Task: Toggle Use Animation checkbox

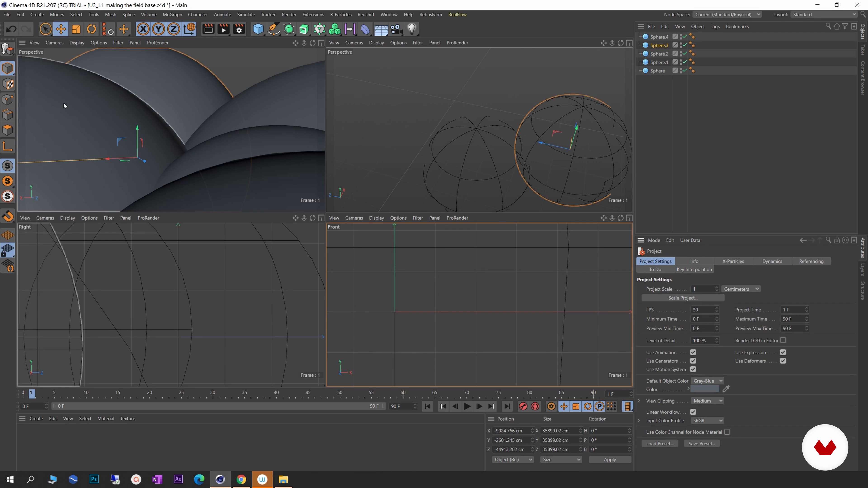Action: (x=693, y=352)
